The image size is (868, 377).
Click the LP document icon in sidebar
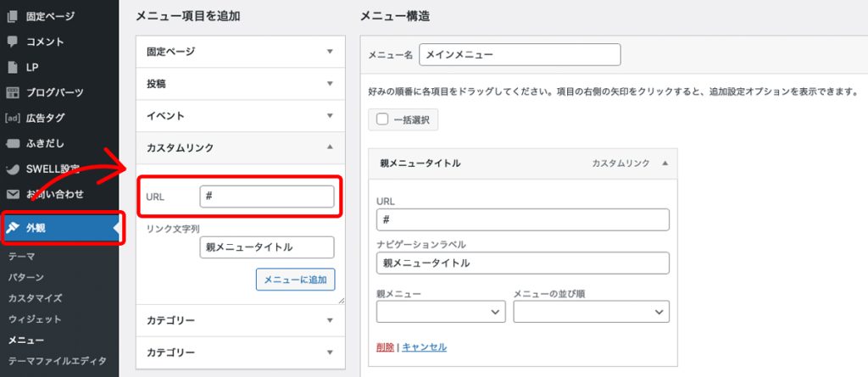pyautogui.click(x=12, y=67)
